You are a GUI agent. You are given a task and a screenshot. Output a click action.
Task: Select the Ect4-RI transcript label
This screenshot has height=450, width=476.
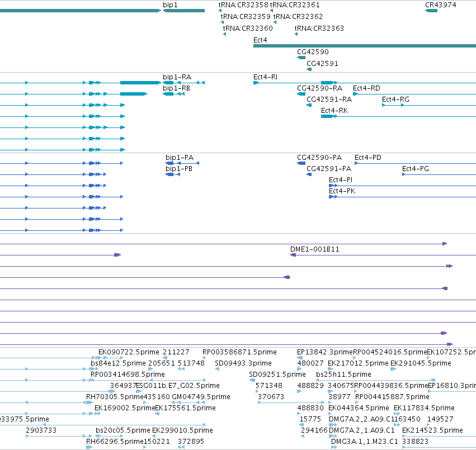(x=265, y=77)
